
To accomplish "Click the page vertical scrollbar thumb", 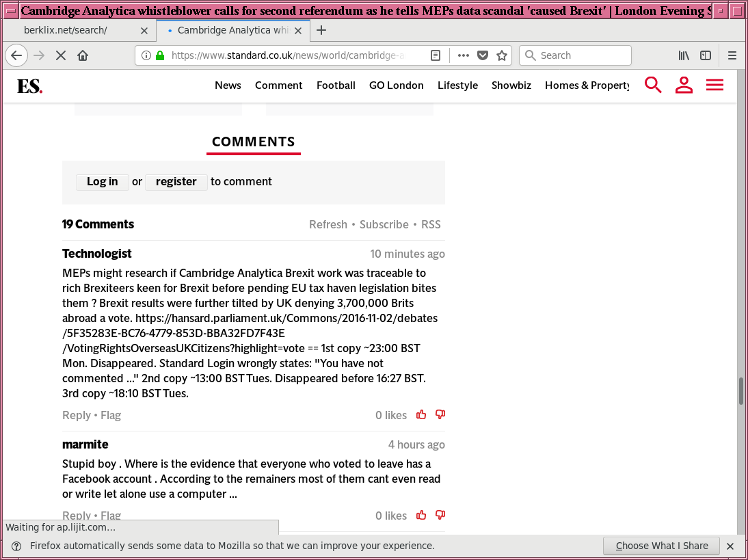I will click(741, 390).
